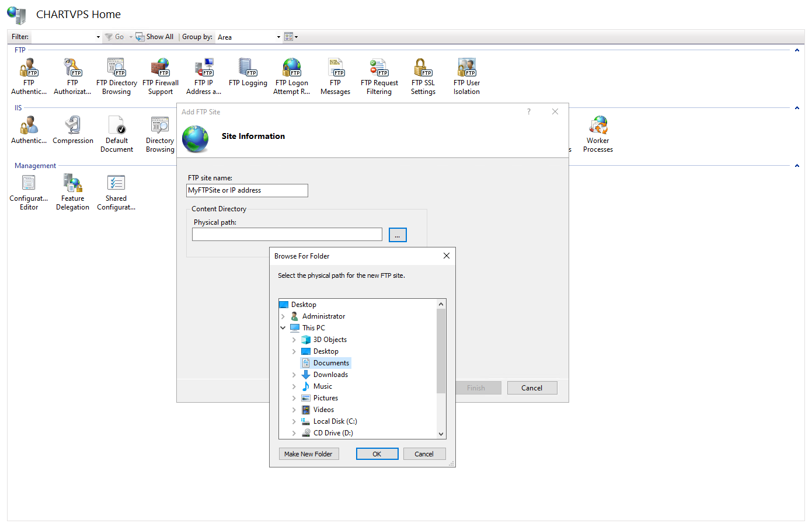This screenshot has height=527, width=812.
Task: Open the Worker Processes icon
Action: [598, 134]
